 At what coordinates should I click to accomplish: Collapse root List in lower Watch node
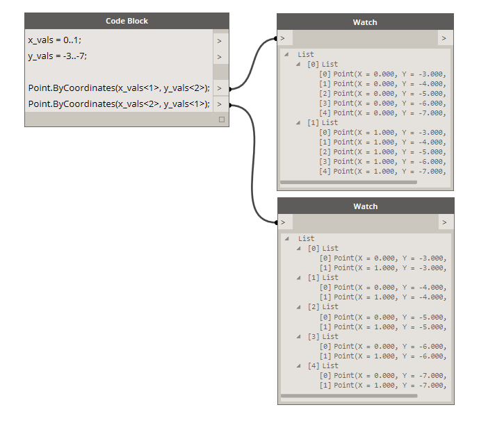click(287, 238)
